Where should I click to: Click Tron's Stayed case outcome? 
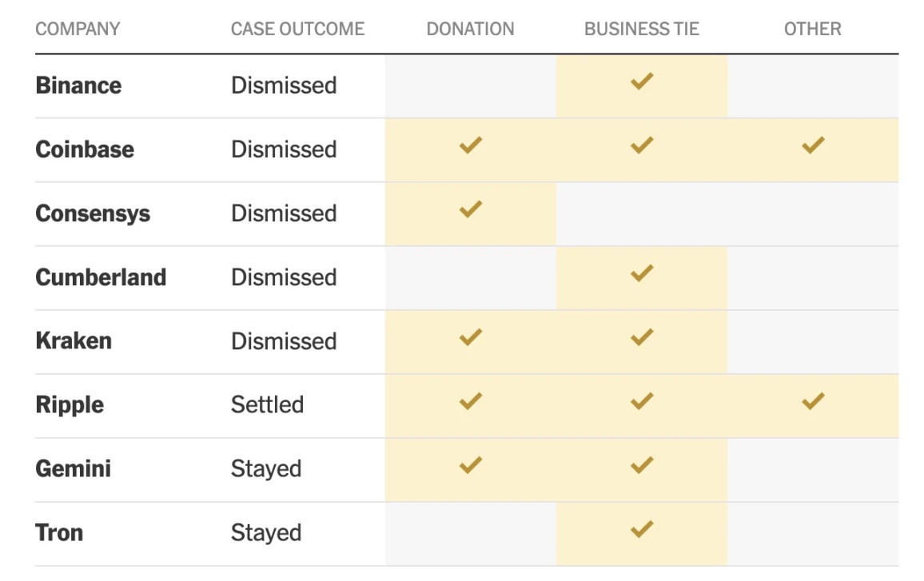[x=266, y=533]
